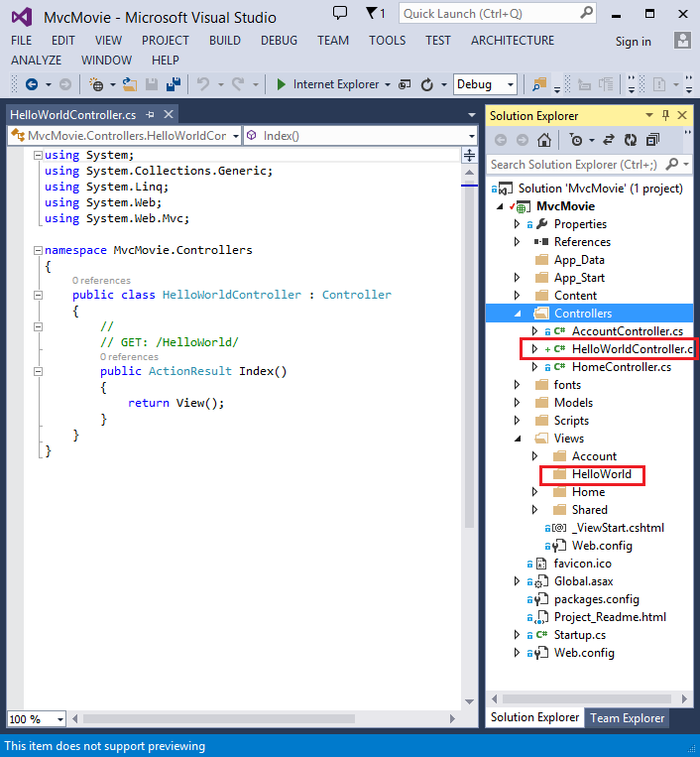Toggle Auto Hide pin on Solution Explorer

[665, 115]
